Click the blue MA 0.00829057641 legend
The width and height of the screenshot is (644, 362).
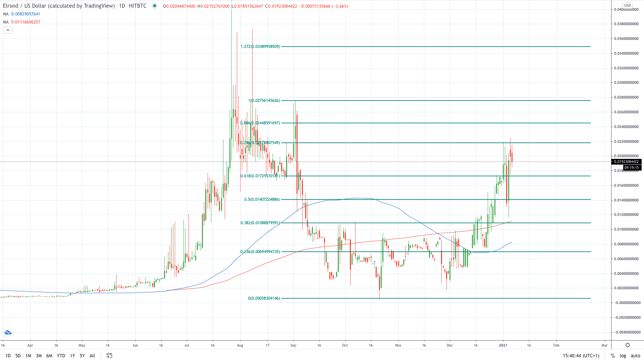(x=22, y=14)
